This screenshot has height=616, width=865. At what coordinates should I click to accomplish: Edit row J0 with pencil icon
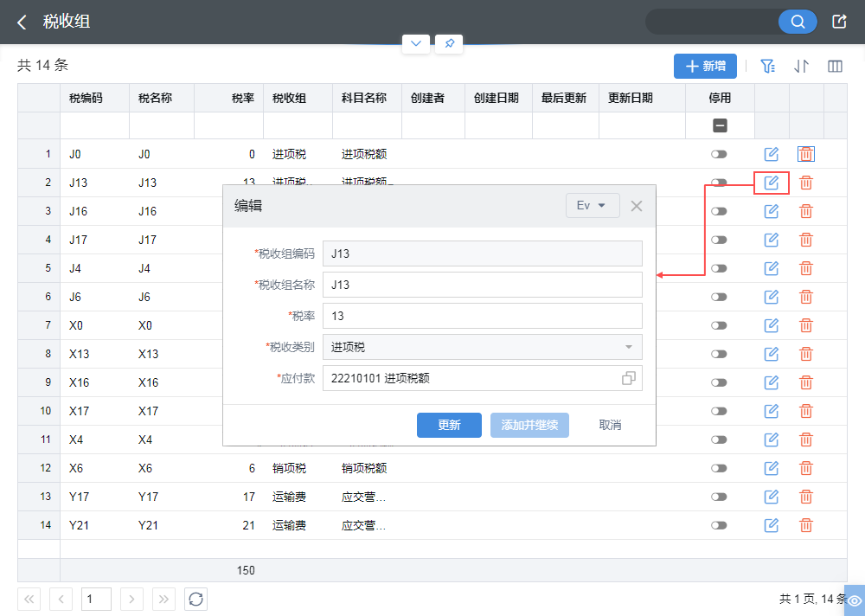(772, 154)
